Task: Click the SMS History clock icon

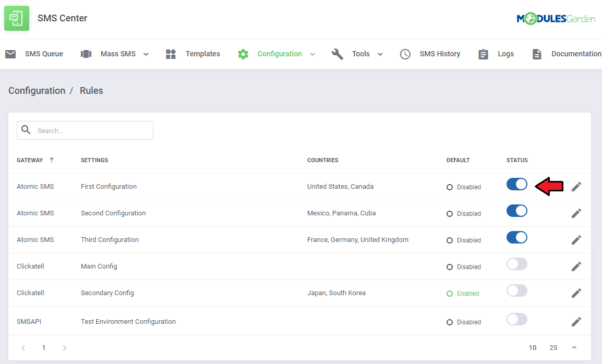Action: point(405,54)
